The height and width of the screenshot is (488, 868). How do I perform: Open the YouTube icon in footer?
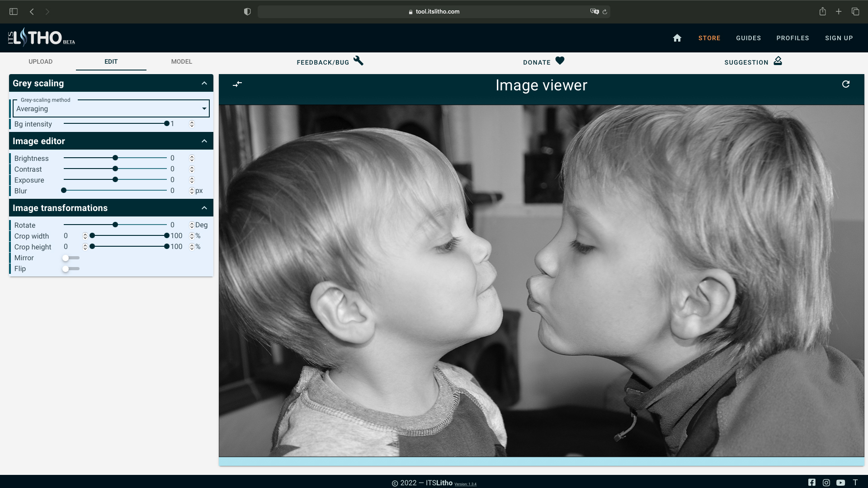[x=840, y=482]
